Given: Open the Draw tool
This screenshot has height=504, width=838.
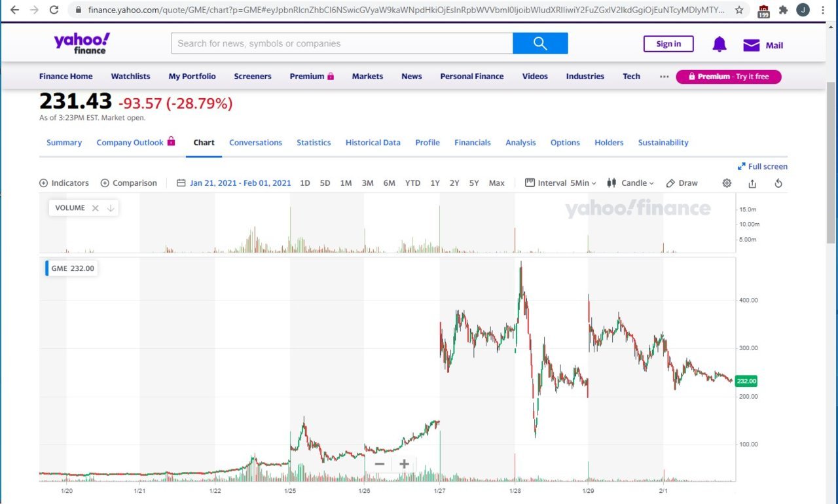Looking at the screenshot, I should pos(682,183).
